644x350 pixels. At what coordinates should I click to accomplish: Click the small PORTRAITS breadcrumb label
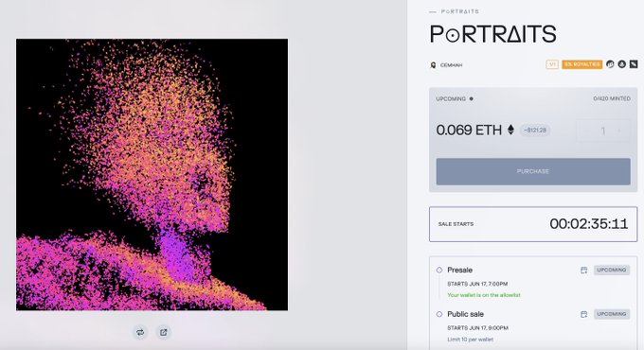pos(459,11)
